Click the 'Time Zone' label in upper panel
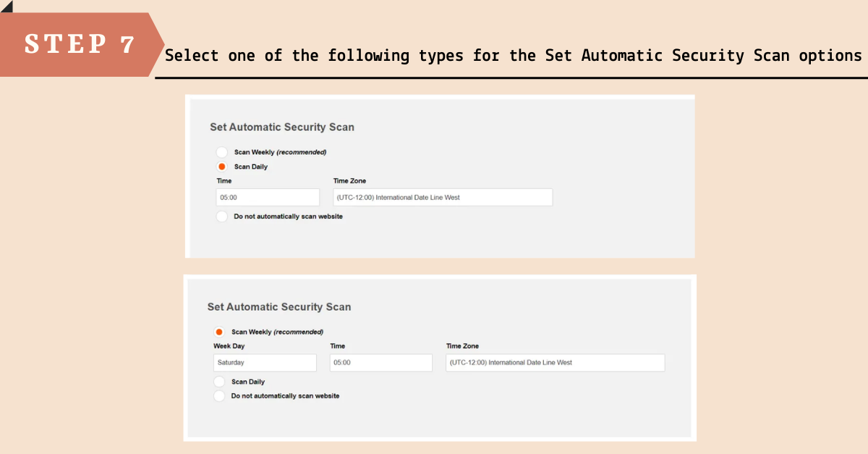868x454 pixels. (x=349, y=181)
